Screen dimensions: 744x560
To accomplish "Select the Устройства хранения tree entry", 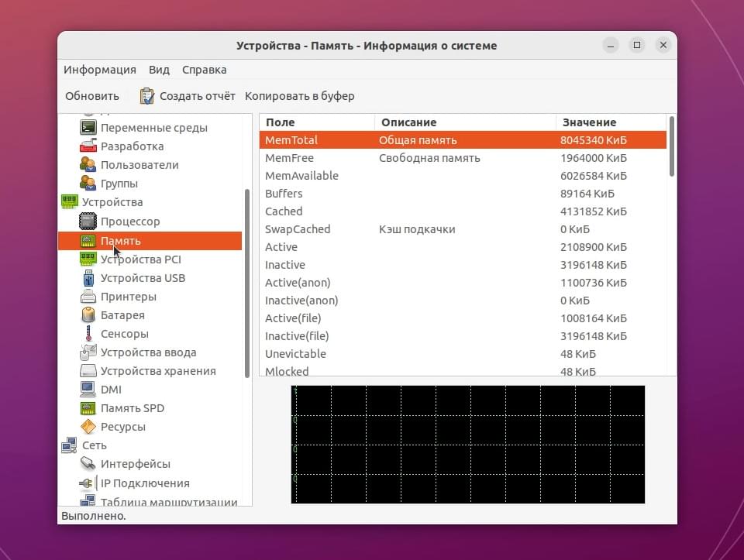I will [158, 371].
